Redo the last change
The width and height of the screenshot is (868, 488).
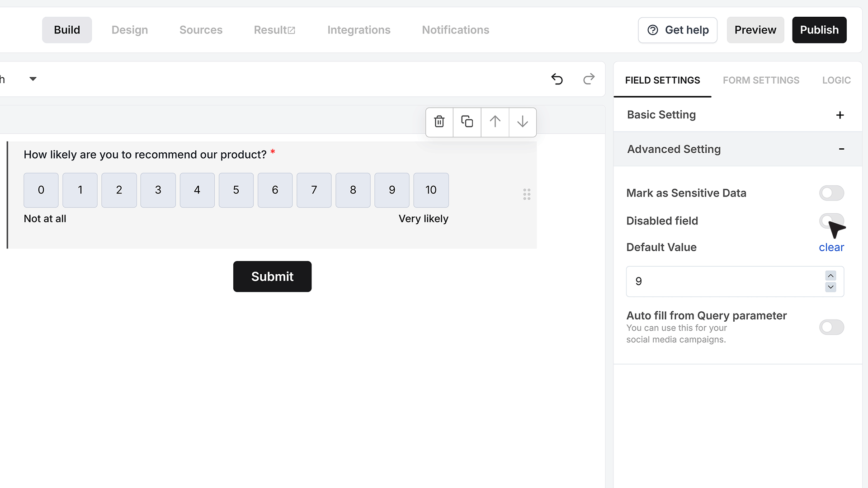click(589, 79)
